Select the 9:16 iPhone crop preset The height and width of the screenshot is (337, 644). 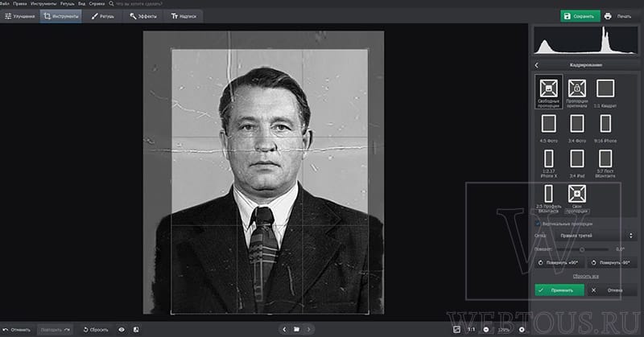(605, 128)
